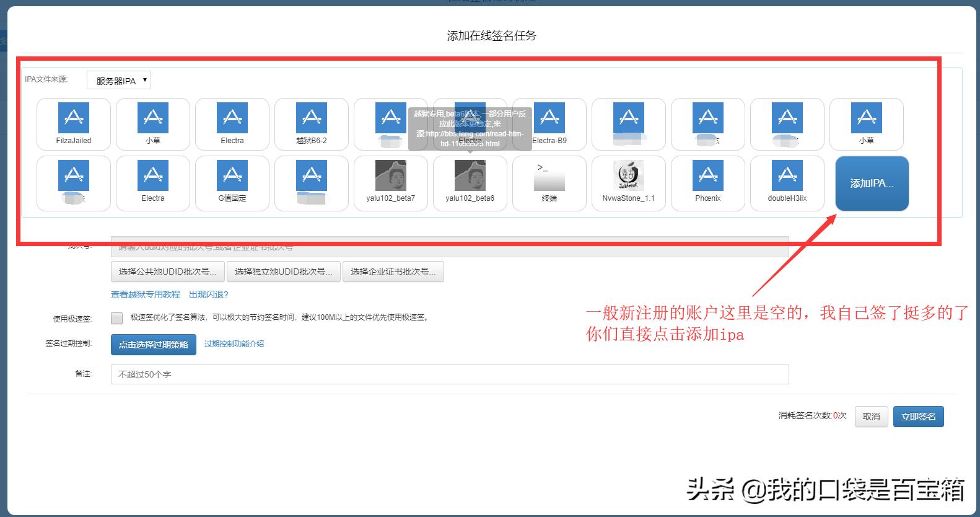This screenshot has width=980, height=517.
Task: Select the Electra card beside G值固定
Action: tap(153, 183)
